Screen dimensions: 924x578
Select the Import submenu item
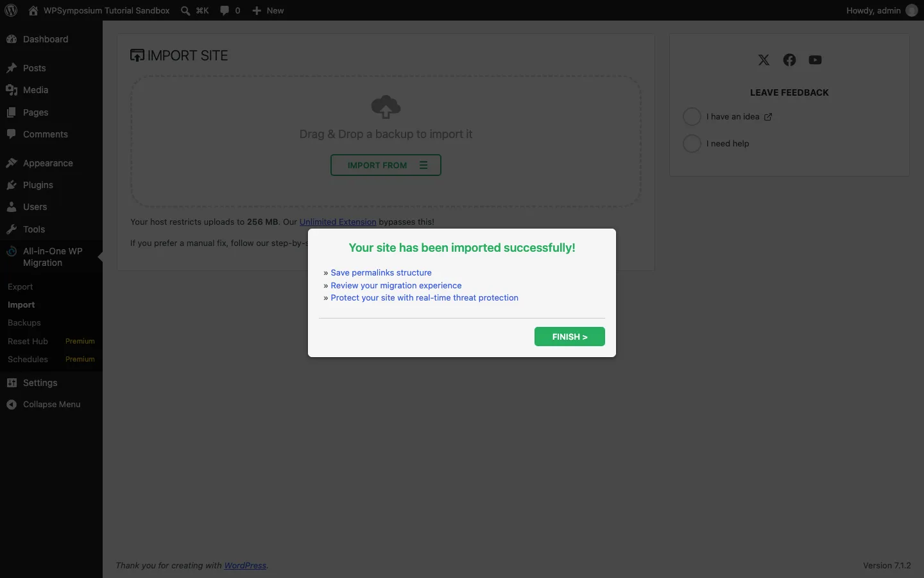(x=21, y=305)
